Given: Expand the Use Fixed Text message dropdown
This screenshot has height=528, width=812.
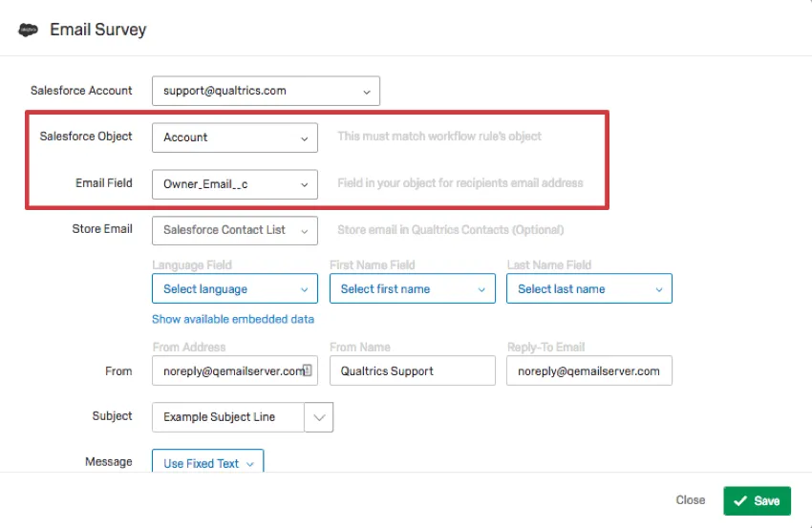Looking at the screenshot, I should 207,463.
